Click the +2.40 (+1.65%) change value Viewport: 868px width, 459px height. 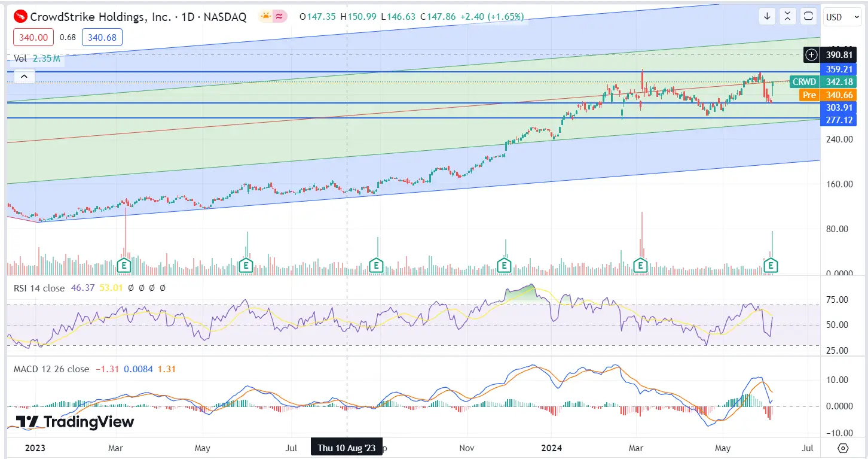[x=492, y=17]
